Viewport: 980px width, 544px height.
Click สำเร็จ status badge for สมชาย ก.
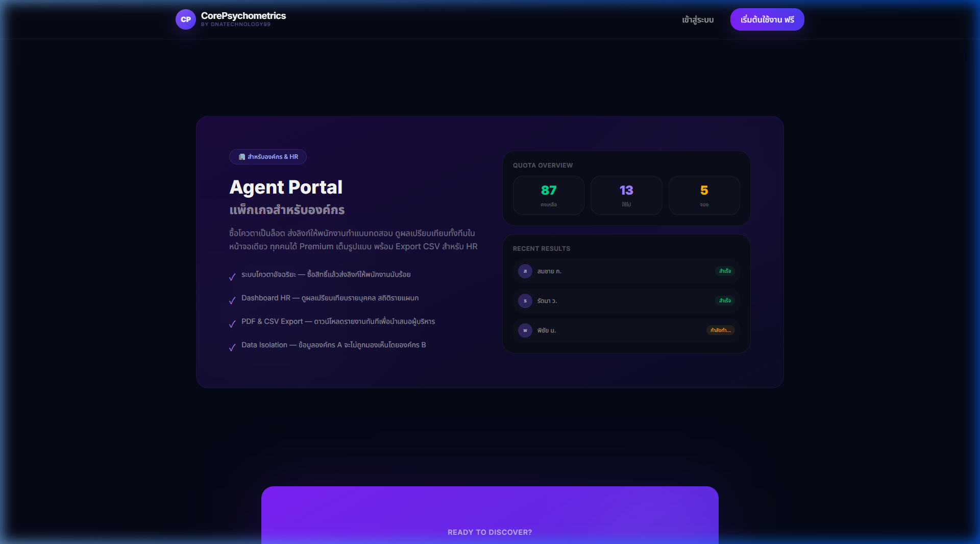click(x=725, y=271)
